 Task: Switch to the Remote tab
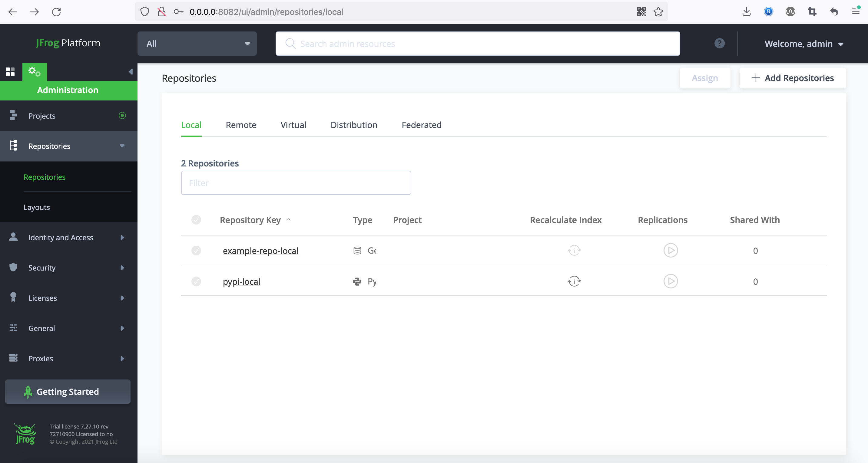tap(240, 125)
